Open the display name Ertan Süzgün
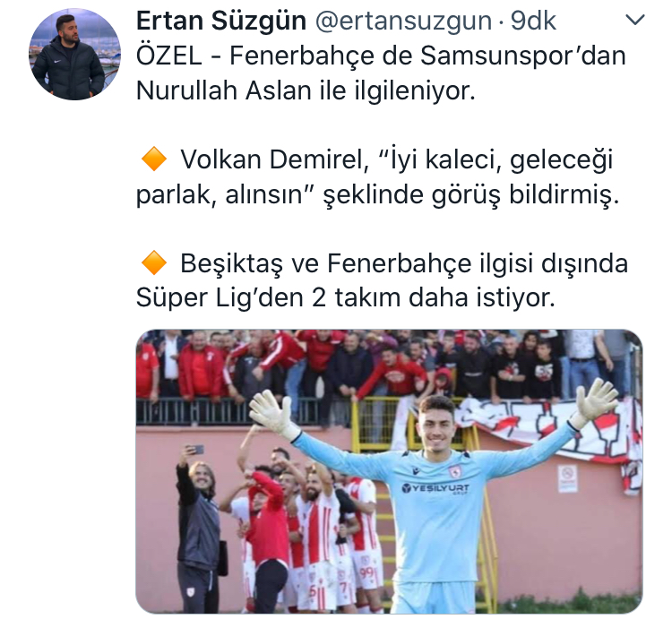The width and height of the screenshot is (672, 619). click(221, 21)
